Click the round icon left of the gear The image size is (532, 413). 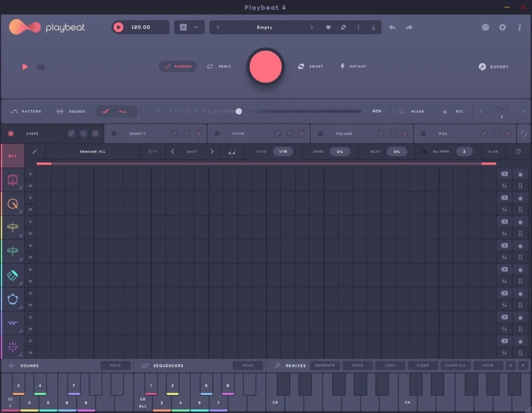[486, 27]
